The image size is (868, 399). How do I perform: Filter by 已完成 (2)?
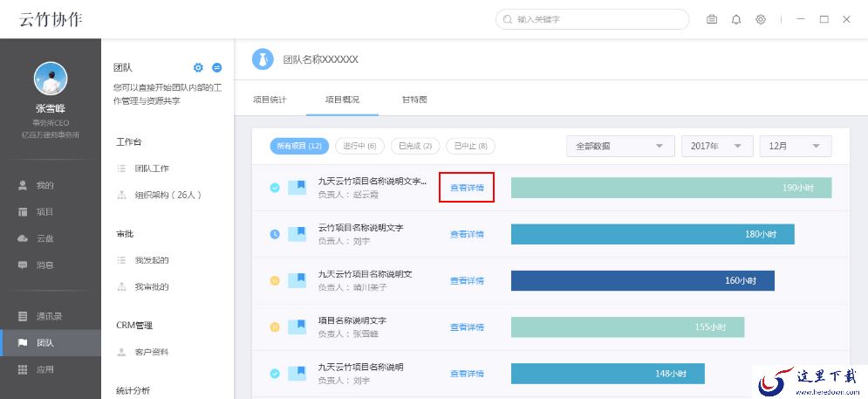pyautogui.click(x=415, y=147)
